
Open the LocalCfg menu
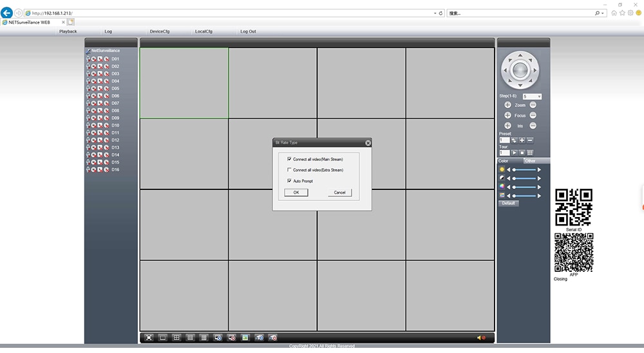(204, 31)
